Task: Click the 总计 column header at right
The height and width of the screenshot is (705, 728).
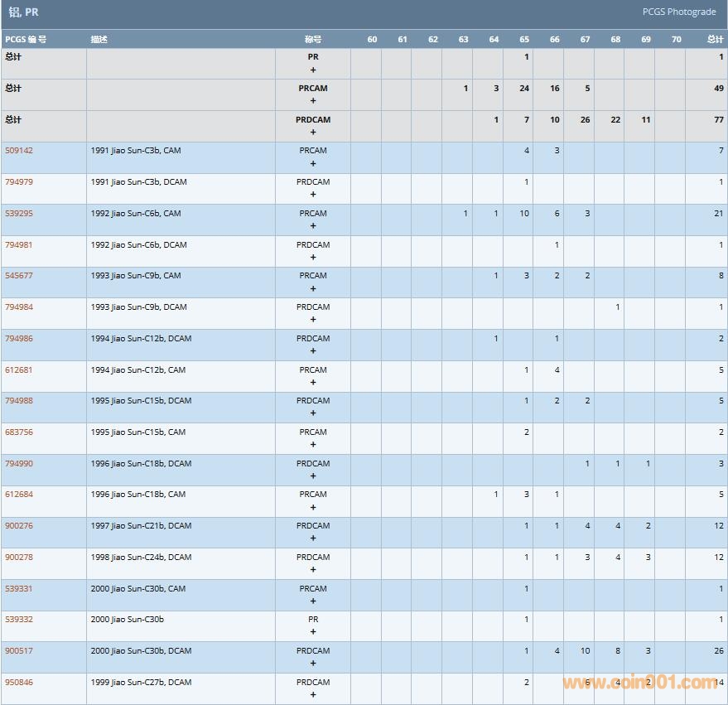Action: click(x=714, y=40)
